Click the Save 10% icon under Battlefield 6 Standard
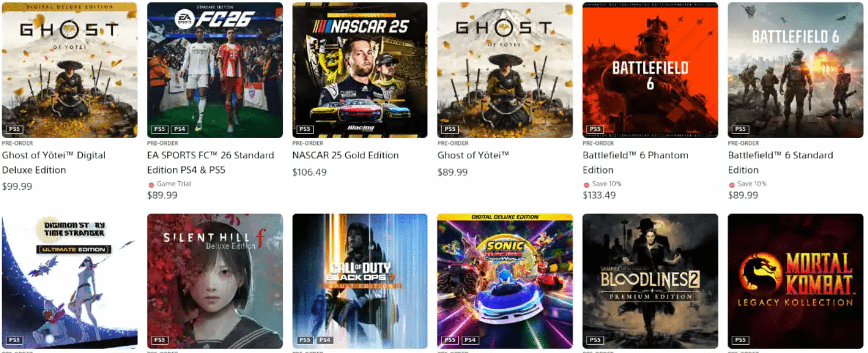The width and height of the screenshot is (868, 353). point(732,184)
